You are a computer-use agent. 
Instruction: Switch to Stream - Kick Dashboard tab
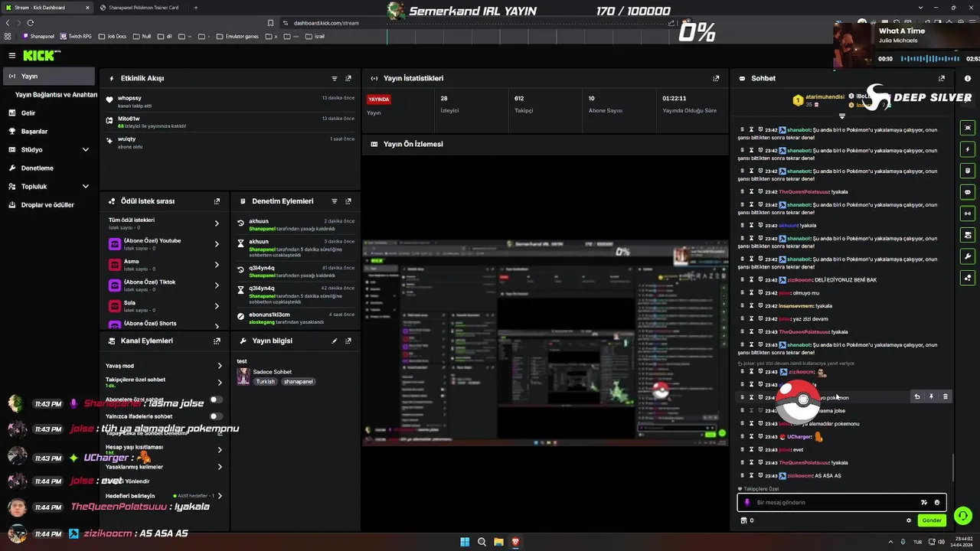(47, 8)
